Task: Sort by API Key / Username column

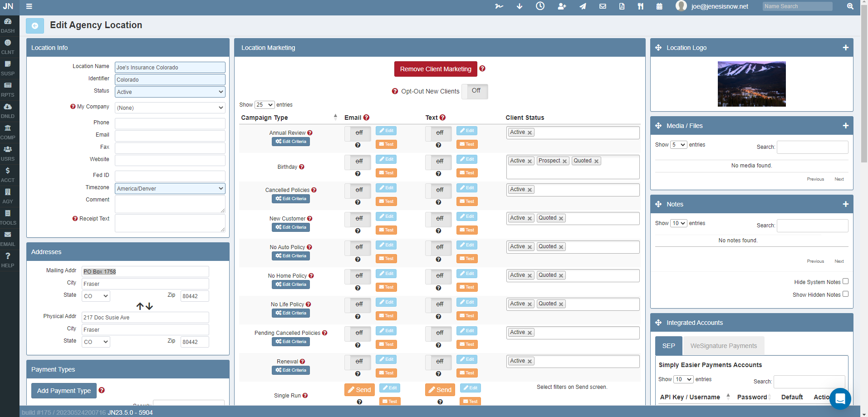Action: (695, 397)
